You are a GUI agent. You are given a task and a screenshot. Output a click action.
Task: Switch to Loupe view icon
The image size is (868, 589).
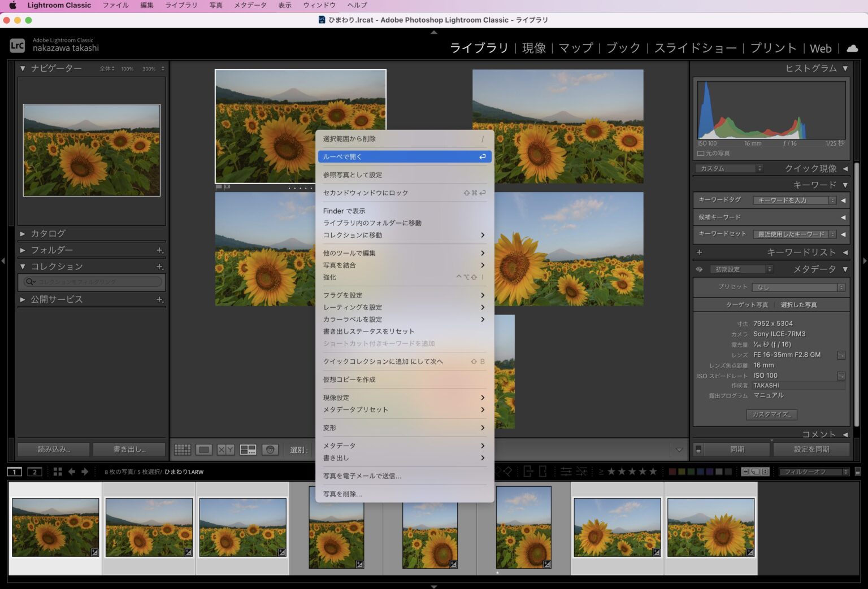204,450
